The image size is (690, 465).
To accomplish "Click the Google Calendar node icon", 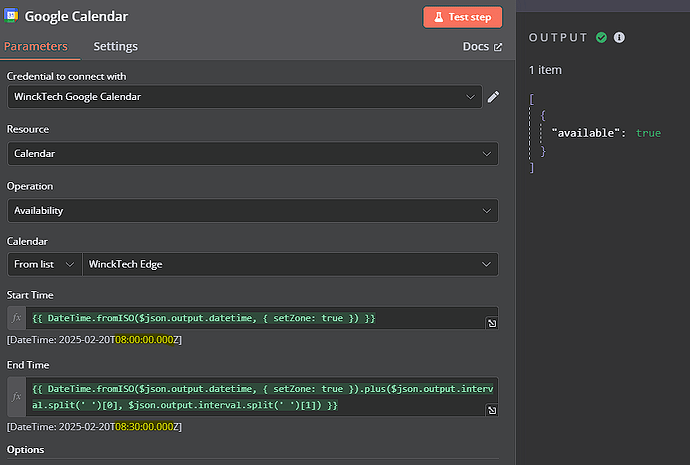I will coord(11,15).
